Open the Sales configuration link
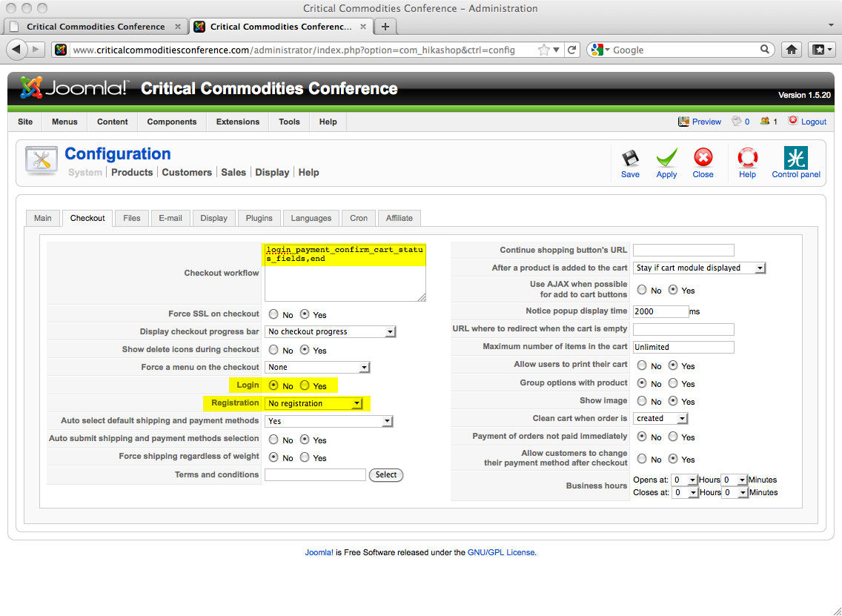The width and height of the screenshot is (842, 616). (x=233, y=173)
